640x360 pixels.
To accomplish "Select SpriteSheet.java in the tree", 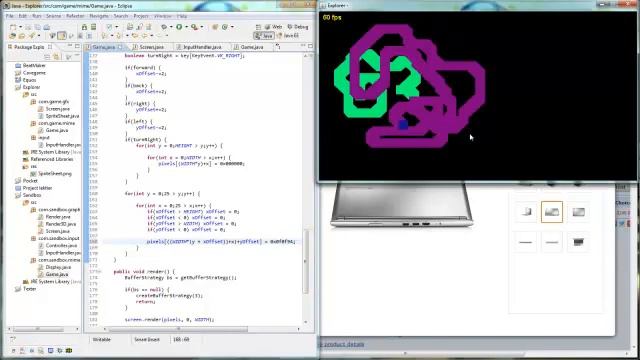I will click(x=62, y=116).
